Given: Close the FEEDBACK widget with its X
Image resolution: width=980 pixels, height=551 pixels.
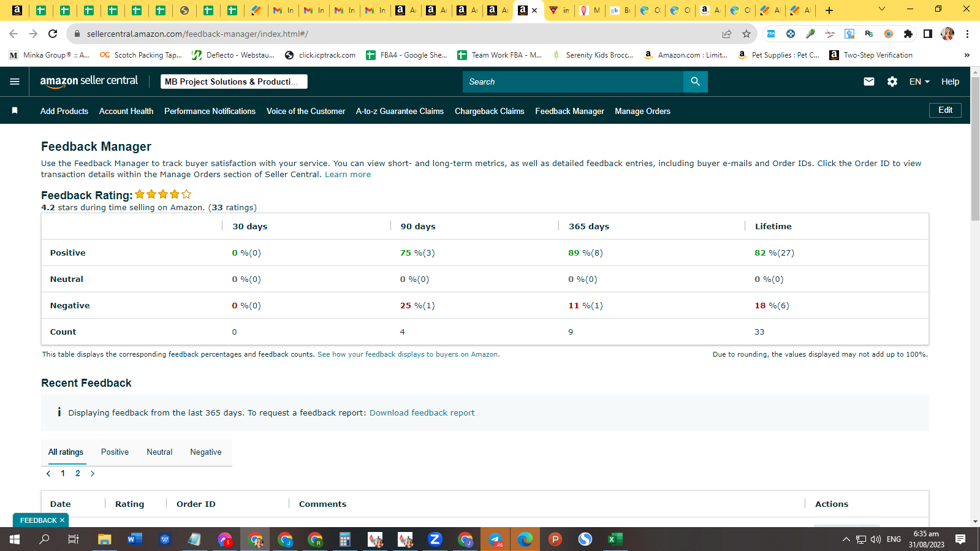Looking at the screenshot, I should point(62,520).
